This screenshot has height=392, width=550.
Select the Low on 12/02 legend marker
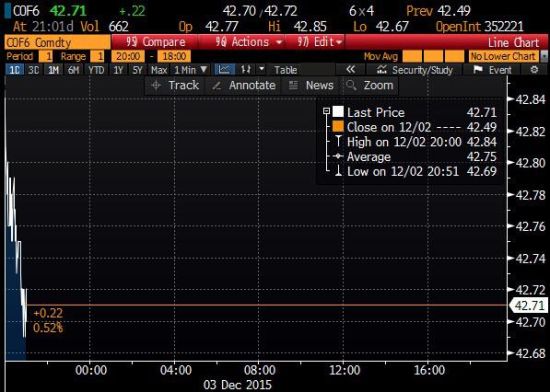click(338, 171)
